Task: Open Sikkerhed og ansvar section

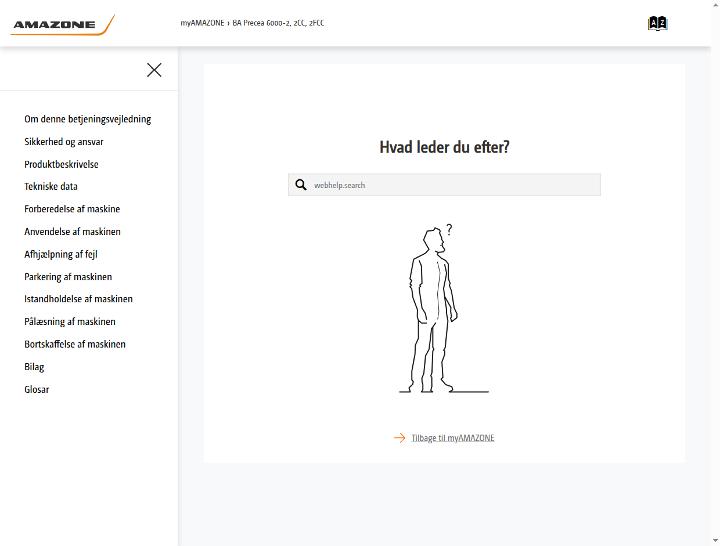Action: 64,141
